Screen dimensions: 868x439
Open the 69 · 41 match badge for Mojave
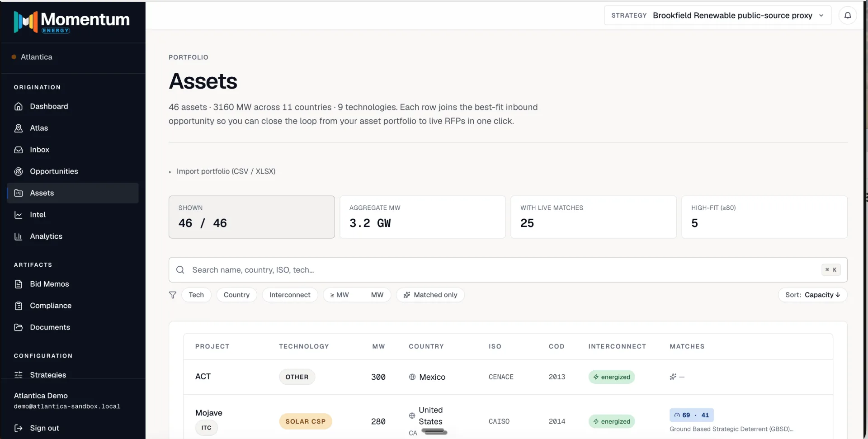(691, 415)
